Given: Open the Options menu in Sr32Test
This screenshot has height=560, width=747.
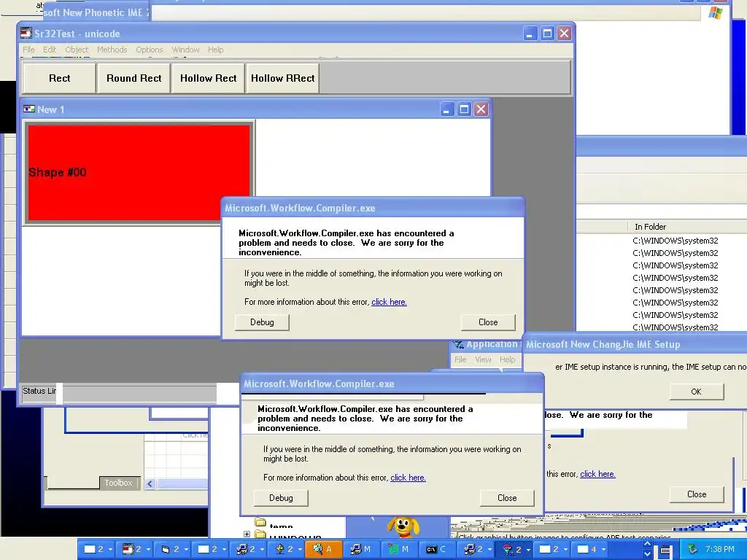Looking at the screenshot, I should [x=149, y=50].
